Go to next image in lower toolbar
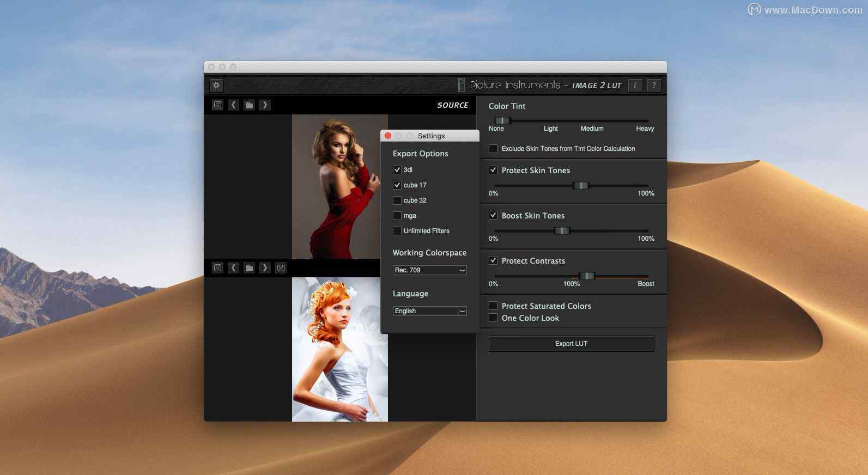Viewport: 868px width, 475px height. (x=265, y=268)
